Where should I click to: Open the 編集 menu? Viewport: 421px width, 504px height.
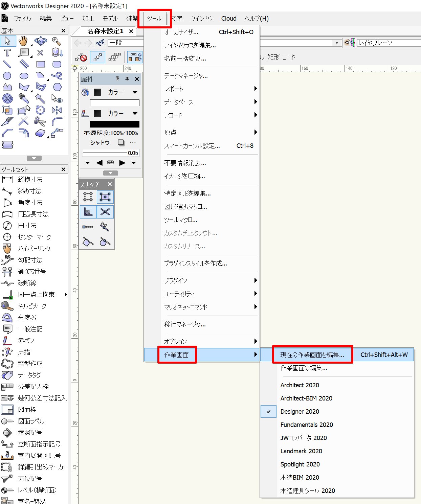(x=46, y=19)
